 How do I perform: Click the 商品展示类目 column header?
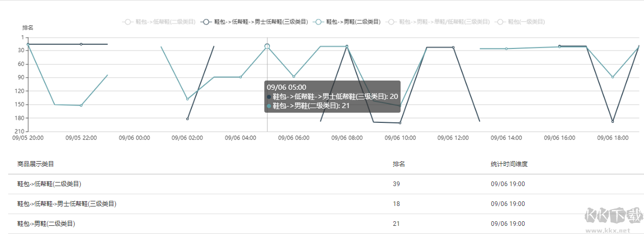coord(36,164)
